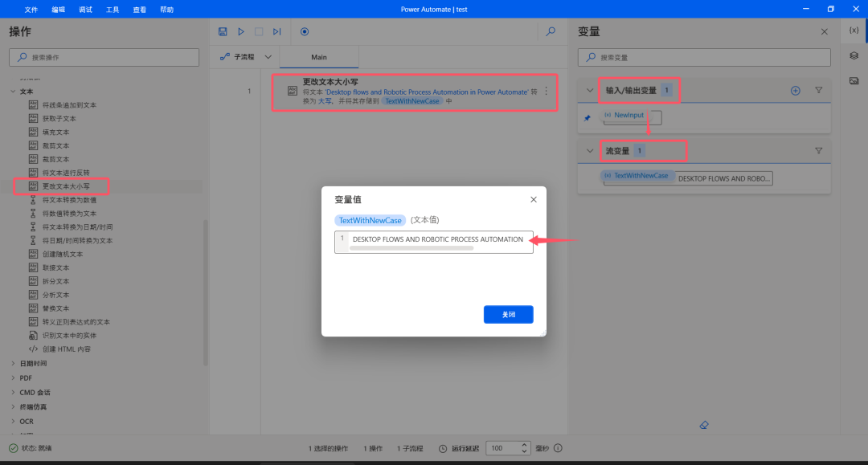This screenshot has height=465, width=868.
Task: Click the TextWithNewCase variable under 流变量
Action: click(637, 175)
